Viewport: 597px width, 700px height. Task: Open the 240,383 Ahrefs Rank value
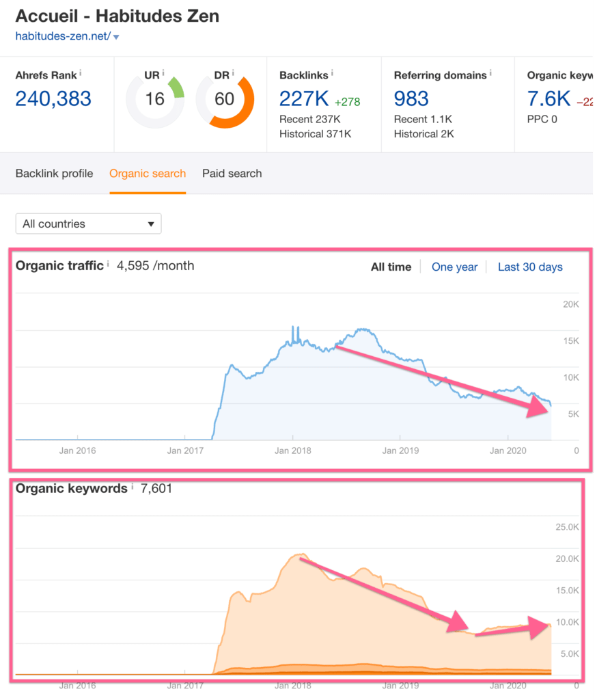(x=53, y=98)
